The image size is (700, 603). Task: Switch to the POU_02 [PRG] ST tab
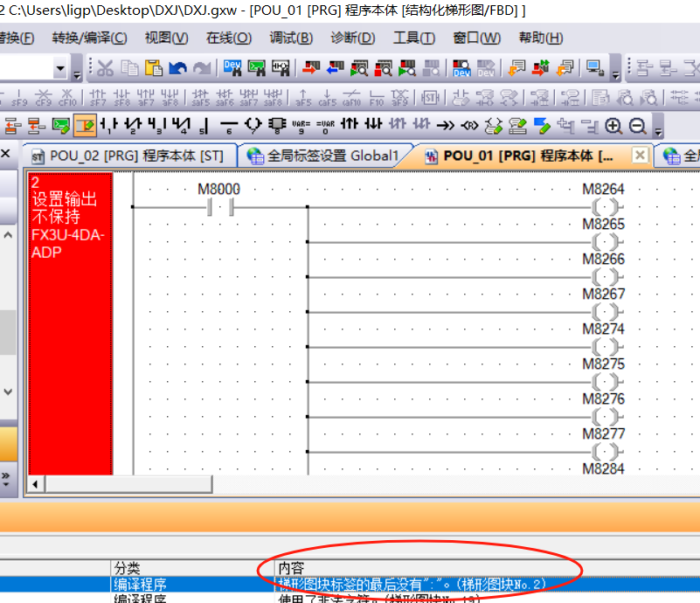coord(128,156)
